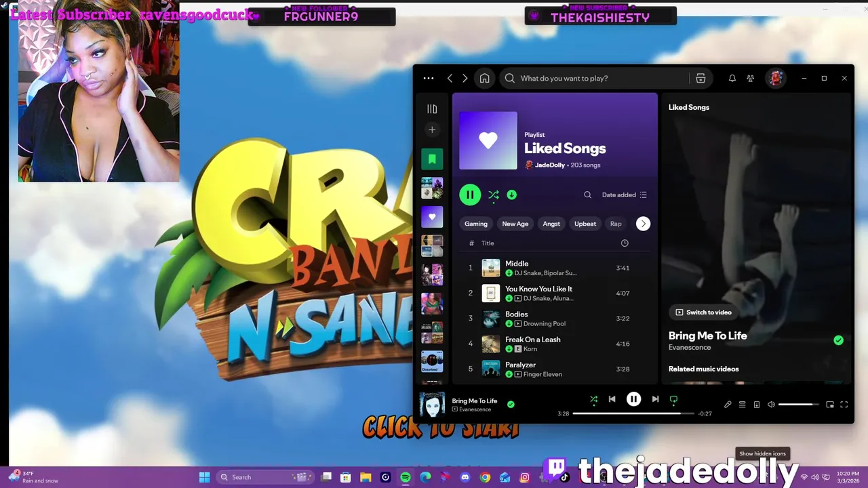
Task: Sort by the Title column header
Action: (x=488, y=243)
